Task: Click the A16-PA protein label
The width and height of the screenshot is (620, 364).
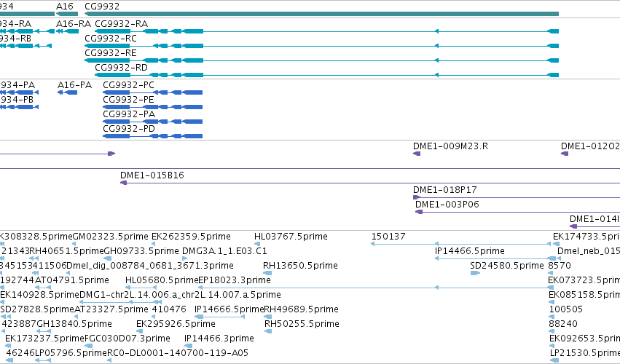Action: [x=74, y=85]
